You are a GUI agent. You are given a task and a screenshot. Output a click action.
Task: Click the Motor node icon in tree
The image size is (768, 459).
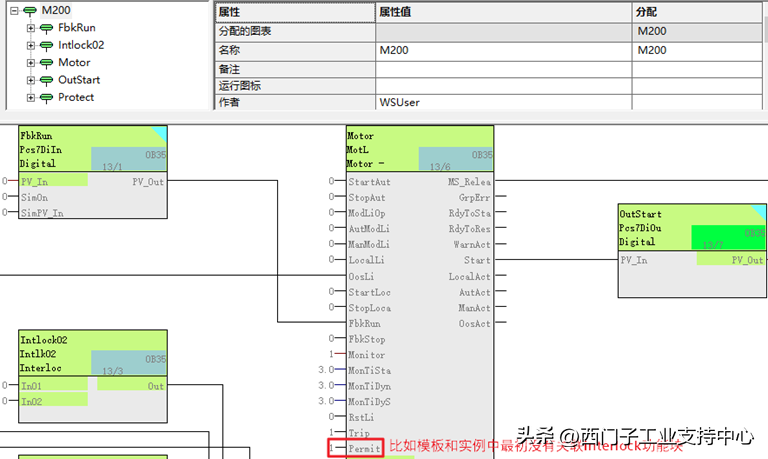tap(46, 63)
